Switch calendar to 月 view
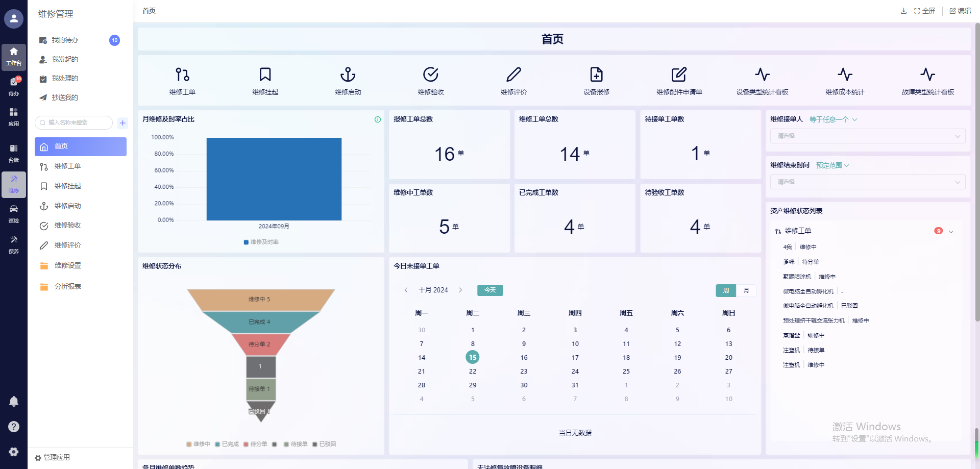Screen dimensions: 980x469 point(746,290)
